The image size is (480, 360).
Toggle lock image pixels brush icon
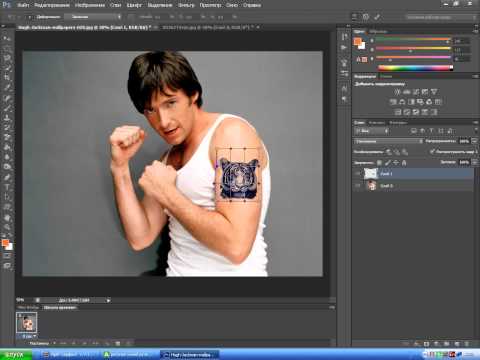click(x=387, y=163)
